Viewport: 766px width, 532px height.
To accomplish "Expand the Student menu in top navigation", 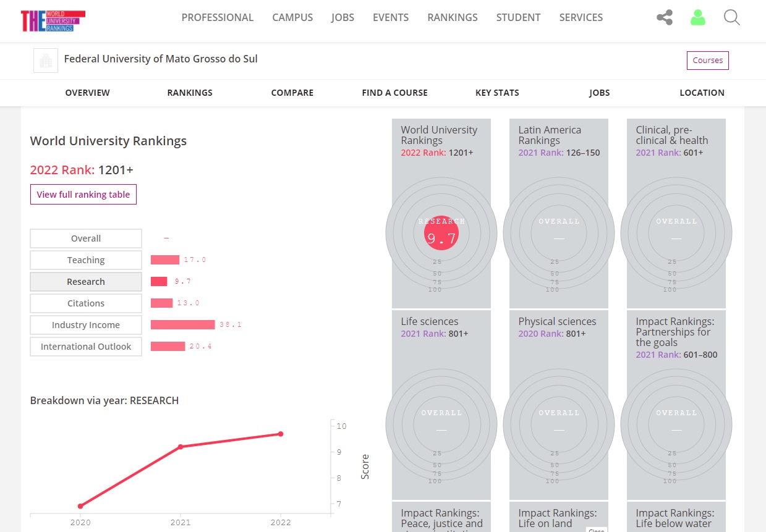I will pyautogui.click(x=518, y=17).
